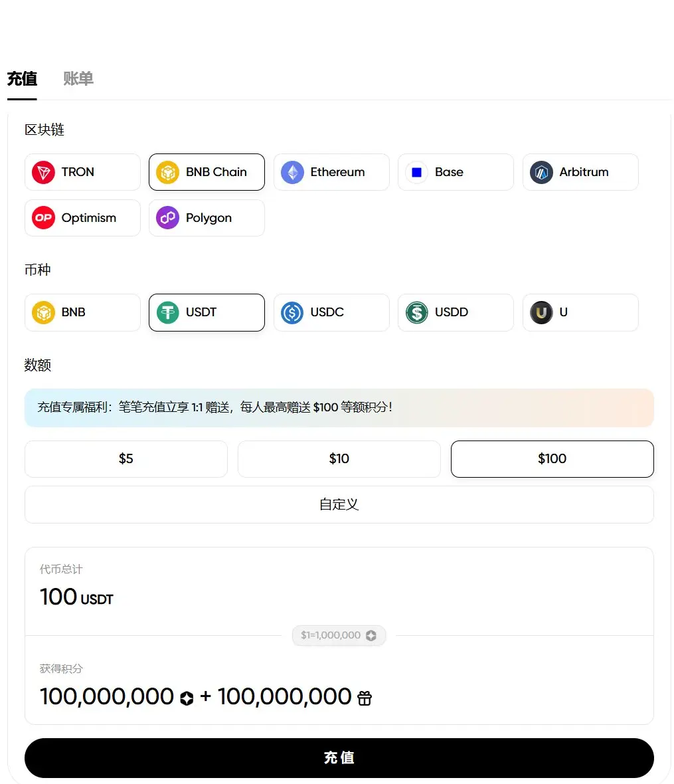
Task: Pick the Optimism blockchain option
Action: (82, 218)
